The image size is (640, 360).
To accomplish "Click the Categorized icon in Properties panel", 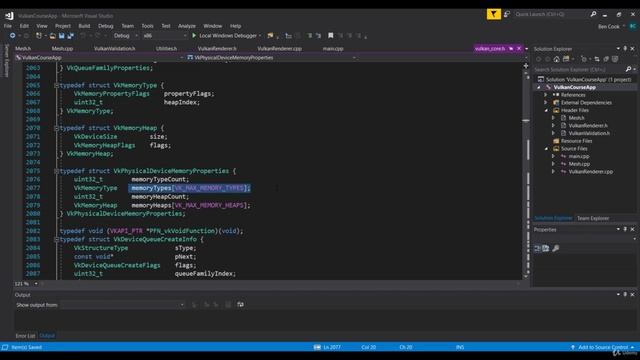I will tap(538, 248).
